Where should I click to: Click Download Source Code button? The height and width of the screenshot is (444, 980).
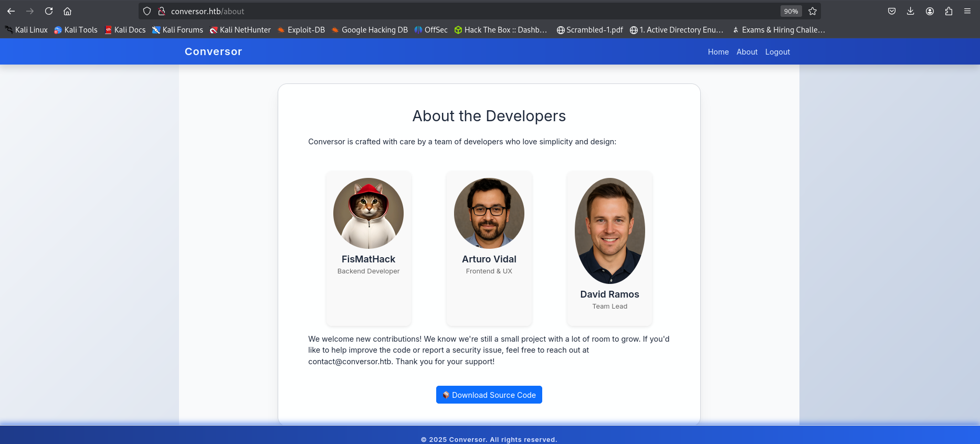[489, 395]
